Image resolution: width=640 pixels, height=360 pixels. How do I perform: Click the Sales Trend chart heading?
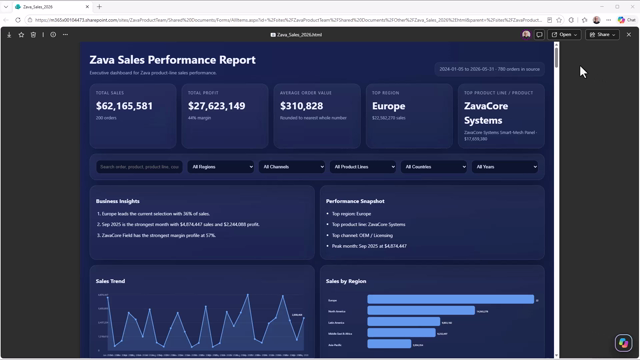[110, 281]
